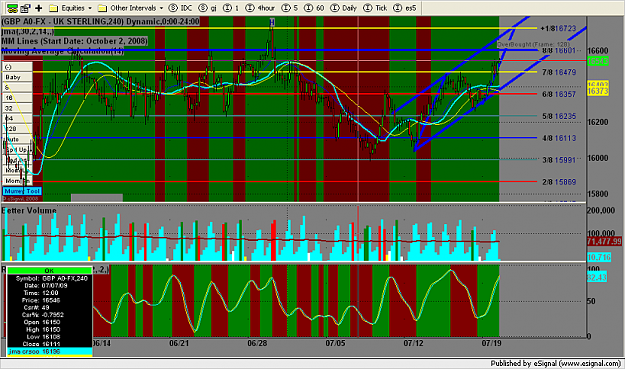Click the Moving Average Calculation(14) label
The image size is (625, 369).
63,51
